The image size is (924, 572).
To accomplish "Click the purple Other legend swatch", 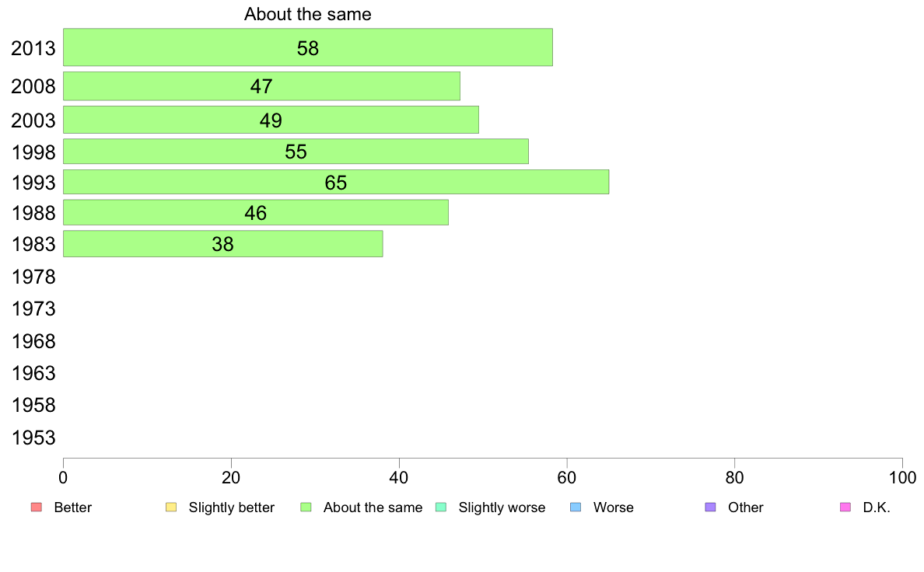I will tap(711, 507).
